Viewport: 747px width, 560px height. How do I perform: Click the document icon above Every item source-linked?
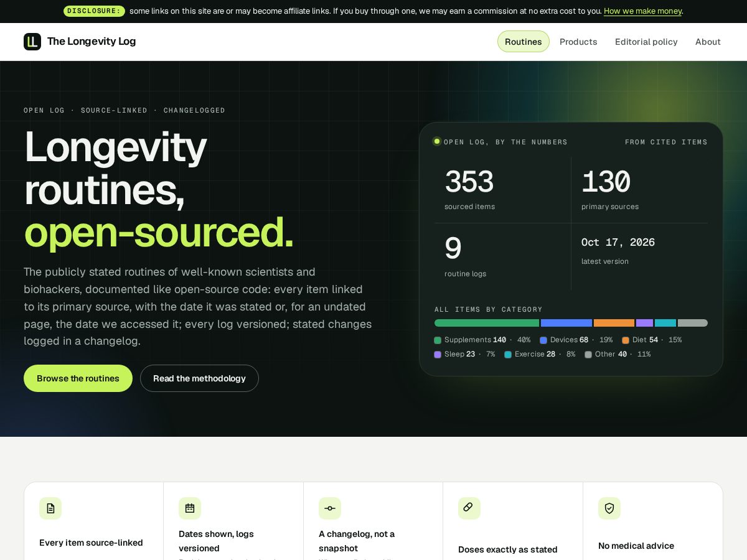point(50,508)
